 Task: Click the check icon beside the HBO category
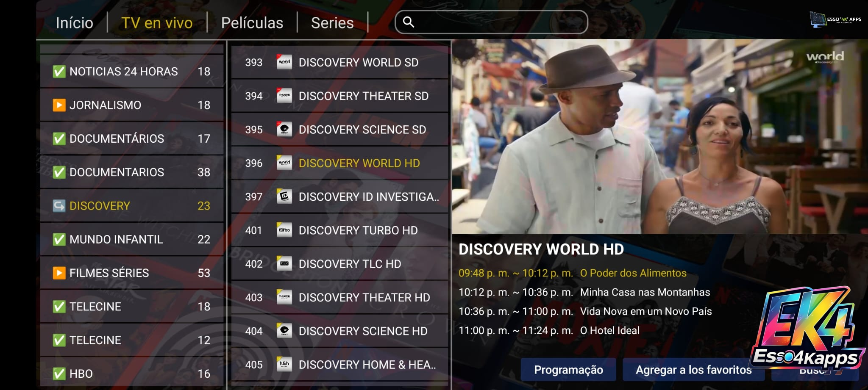click(x=59, y=374)
